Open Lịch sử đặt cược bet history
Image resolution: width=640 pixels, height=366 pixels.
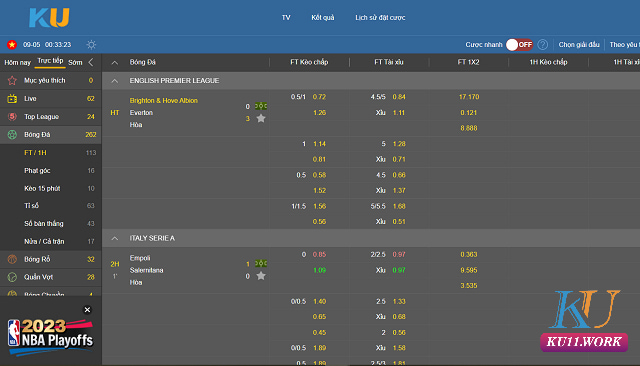point(380,18)
